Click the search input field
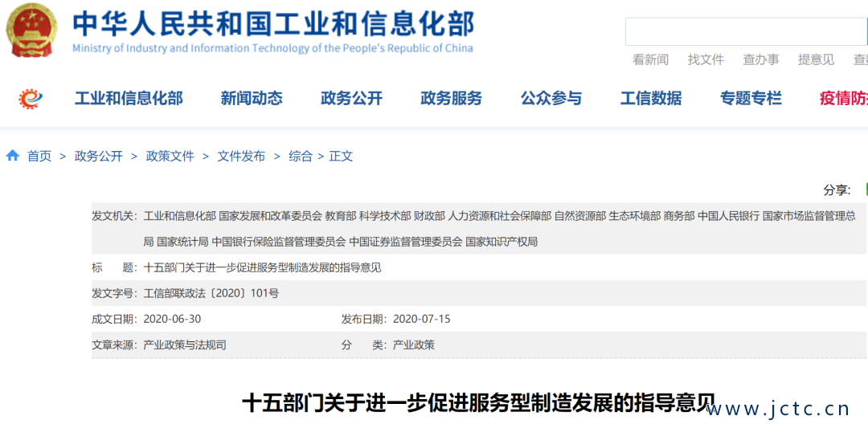 pos(746,31)
